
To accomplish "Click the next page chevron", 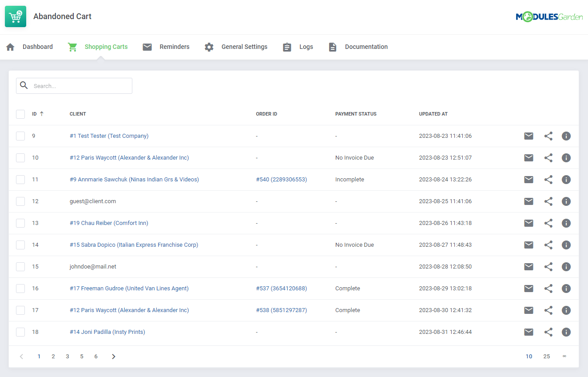I will point(113,356).
